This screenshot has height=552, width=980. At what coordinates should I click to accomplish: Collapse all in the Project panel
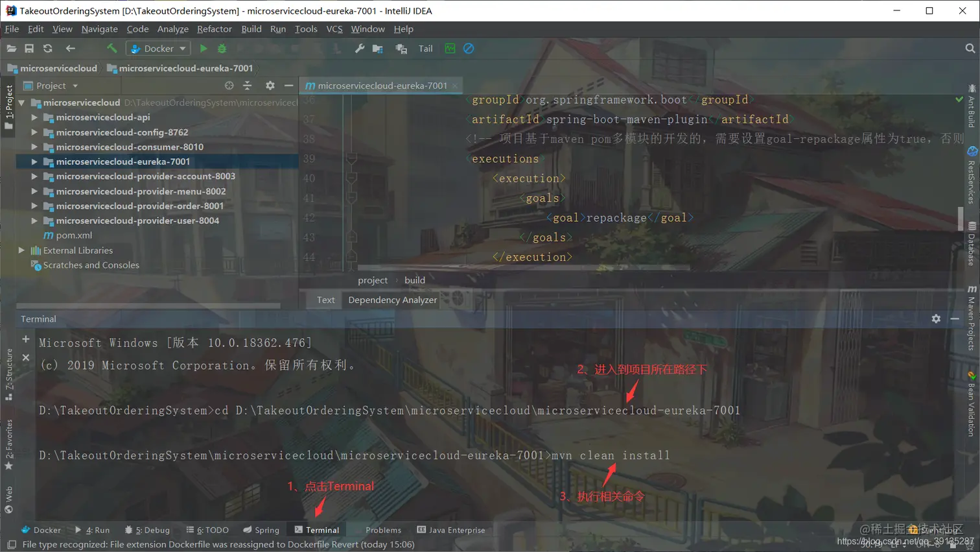247,86
